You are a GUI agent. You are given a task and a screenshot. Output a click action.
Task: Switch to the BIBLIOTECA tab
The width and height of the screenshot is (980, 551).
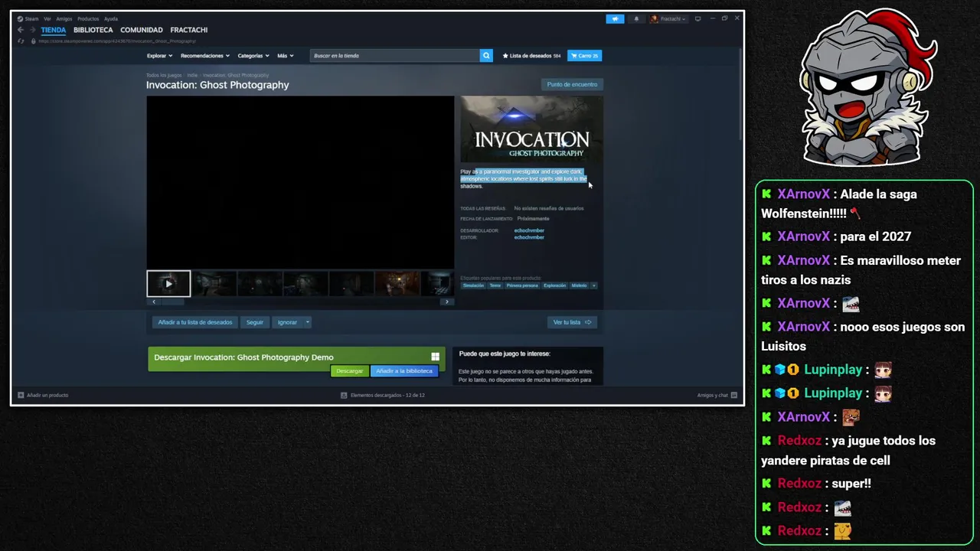[93, 30]
